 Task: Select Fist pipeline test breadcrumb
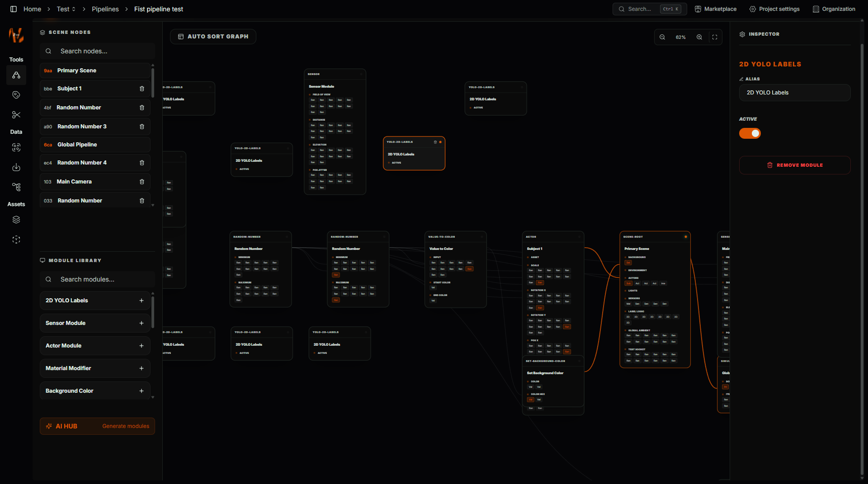[159, 9]
